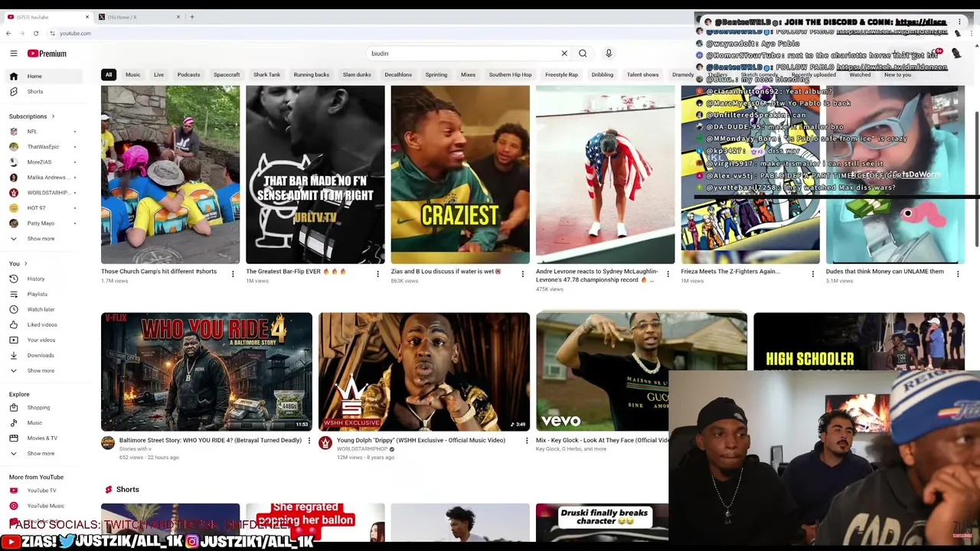980x551 pixels.
Task: Clear the search box with X
Action: 564,54
